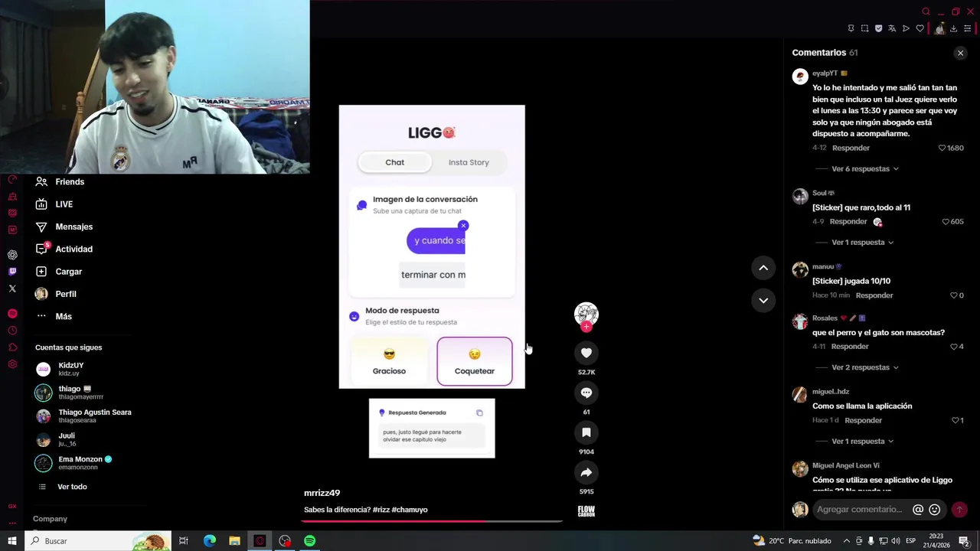Open followed account Thiago Agustin Seara
Viewport: 980px width, 551px height.
(83, 416)
